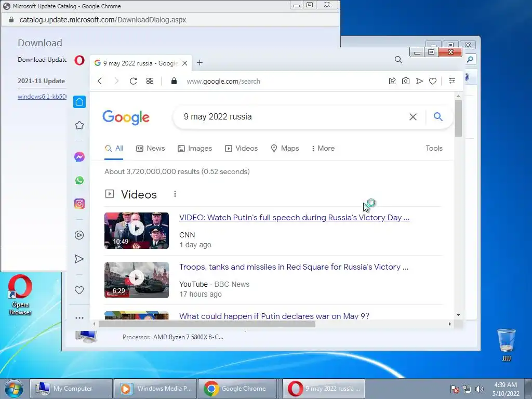Image resolution: width=532 pixels, height=399 pixels.
Task: Open the Opera Browser desktop shortcut
Action: (20, 295)
